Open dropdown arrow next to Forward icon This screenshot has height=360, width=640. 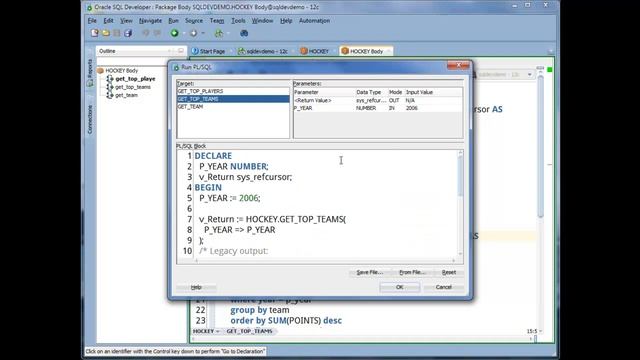coord(203,33)
